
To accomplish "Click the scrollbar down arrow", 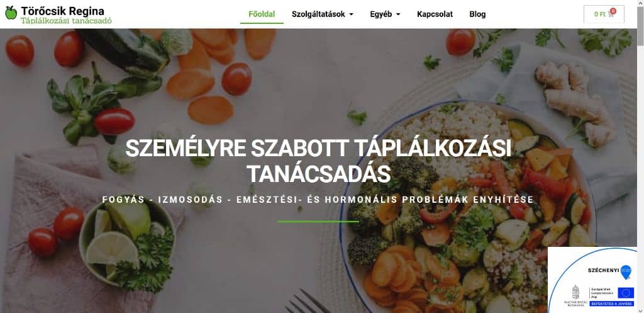I will (640, 310).
